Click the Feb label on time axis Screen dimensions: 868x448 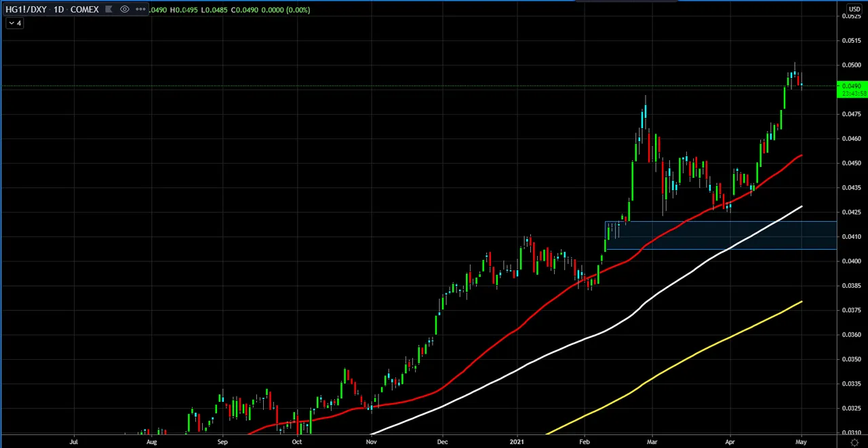tap(585, 442)
